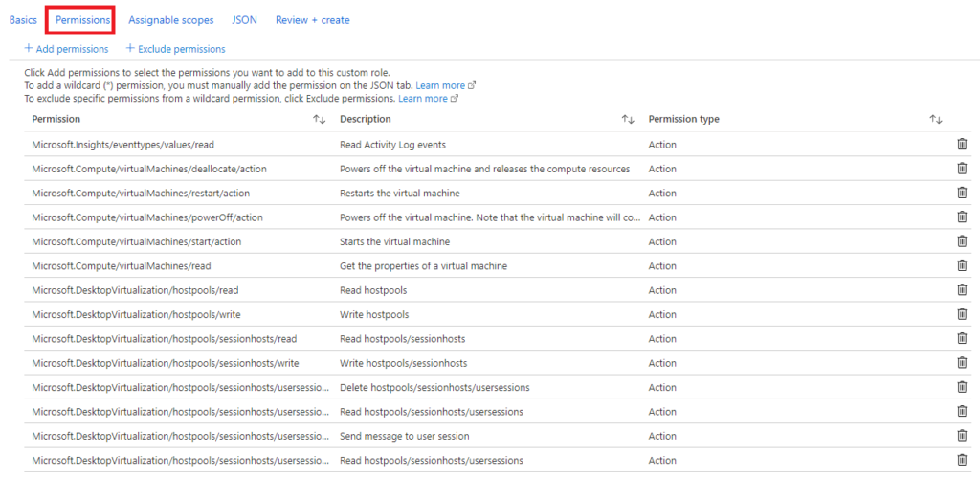Click trash icon for Microsoft.Compute/virtualMachines/read
This screenshot has width=980, height=479.
pos(962,265)
